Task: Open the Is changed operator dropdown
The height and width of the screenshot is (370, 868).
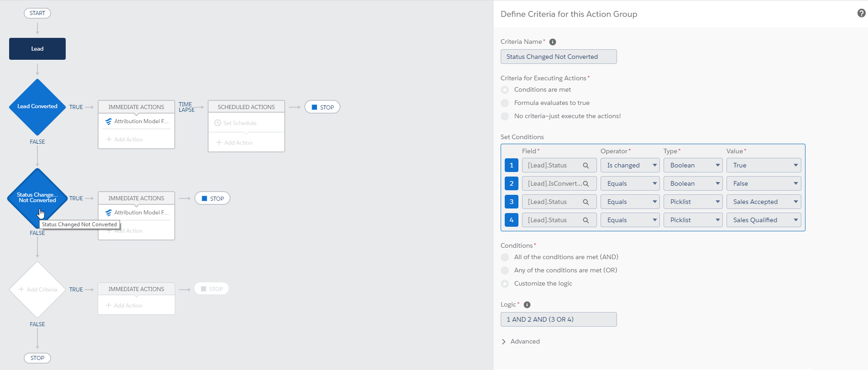Action: pos(630,166)
